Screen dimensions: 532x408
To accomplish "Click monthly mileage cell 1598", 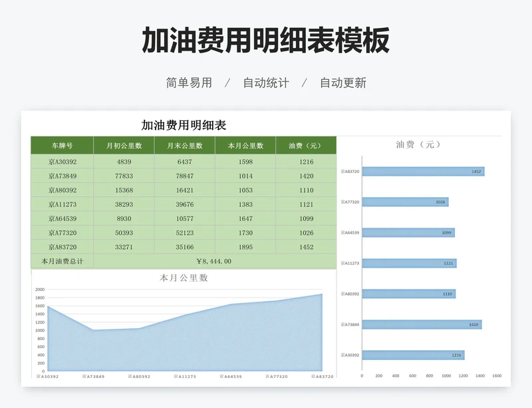I will (245, 162).
